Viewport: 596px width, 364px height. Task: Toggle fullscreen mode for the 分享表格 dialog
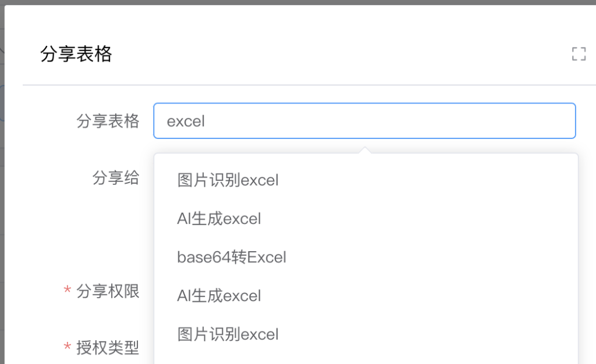point(579,54)
